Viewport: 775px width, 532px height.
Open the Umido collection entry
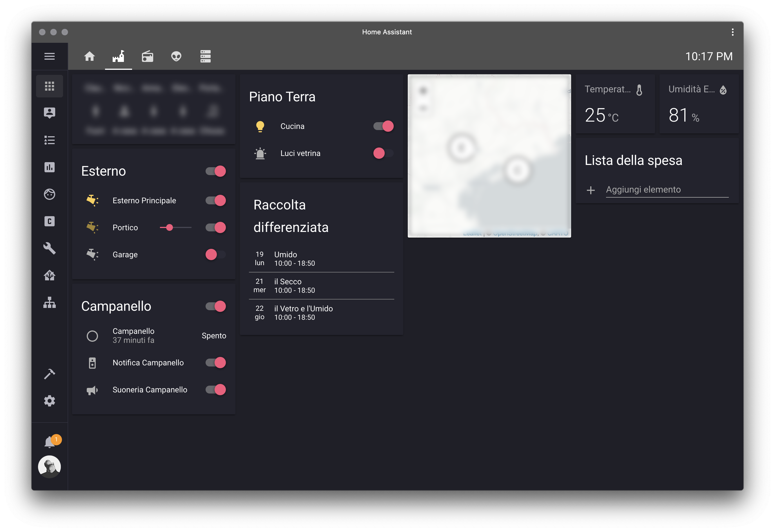[x=322, y=259]
